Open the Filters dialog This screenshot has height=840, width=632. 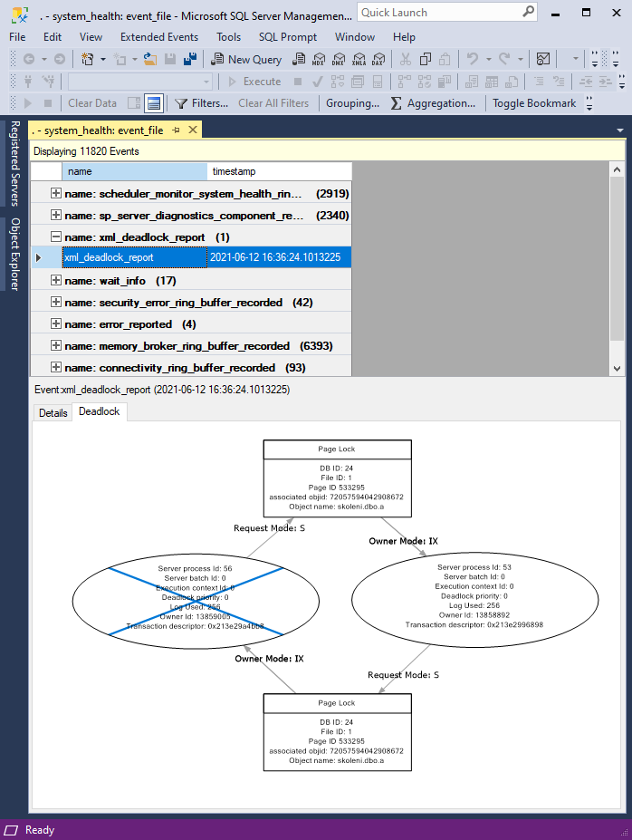click(202, 103)
